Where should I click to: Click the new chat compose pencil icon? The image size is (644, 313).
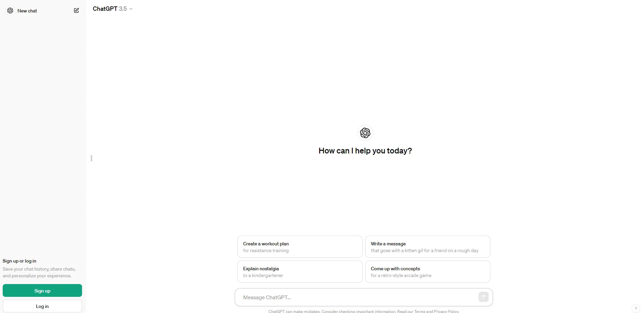click(x=76, y=10)
